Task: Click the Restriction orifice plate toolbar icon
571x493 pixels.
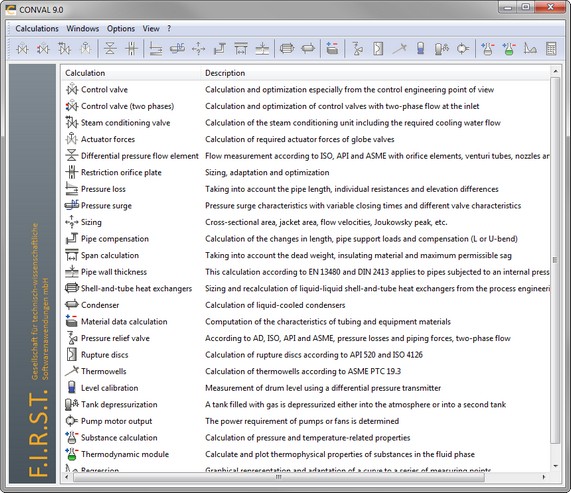Action: coord(131,48)
